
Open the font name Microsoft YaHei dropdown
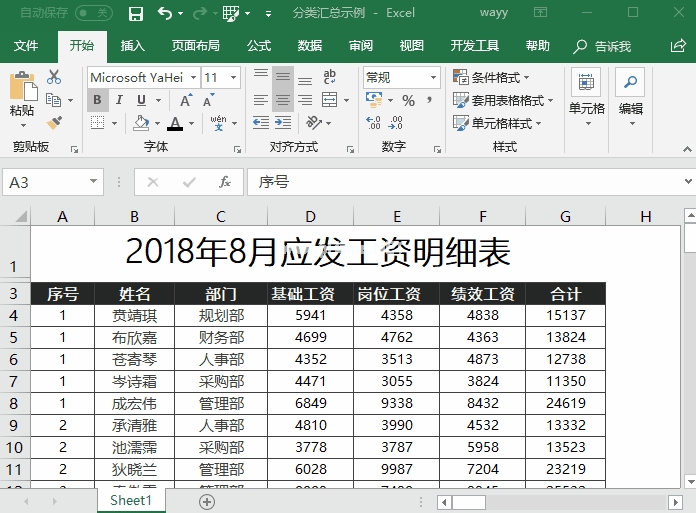click(194, 78)
